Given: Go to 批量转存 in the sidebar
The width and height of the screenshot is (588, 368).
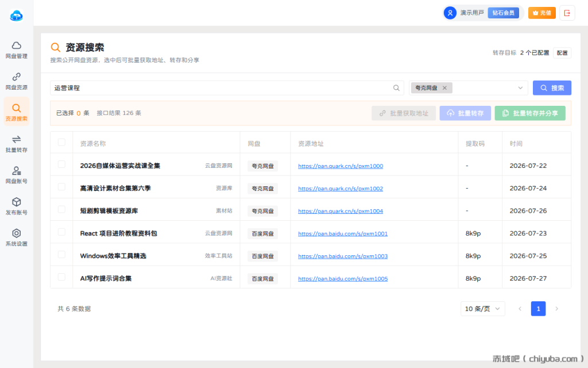Looking at the screenshot, I should coord(17,144).
